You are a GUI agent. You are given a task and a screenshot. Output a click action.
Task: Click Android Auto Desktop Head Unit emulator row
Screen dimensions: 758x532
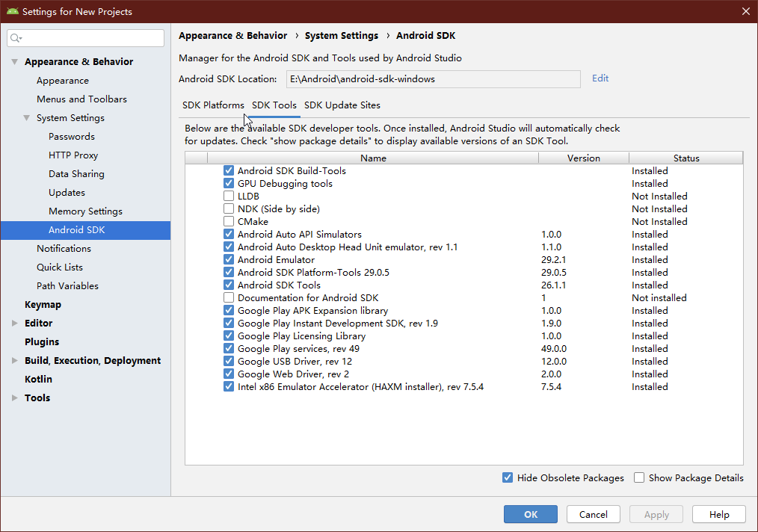click(464, 247)
